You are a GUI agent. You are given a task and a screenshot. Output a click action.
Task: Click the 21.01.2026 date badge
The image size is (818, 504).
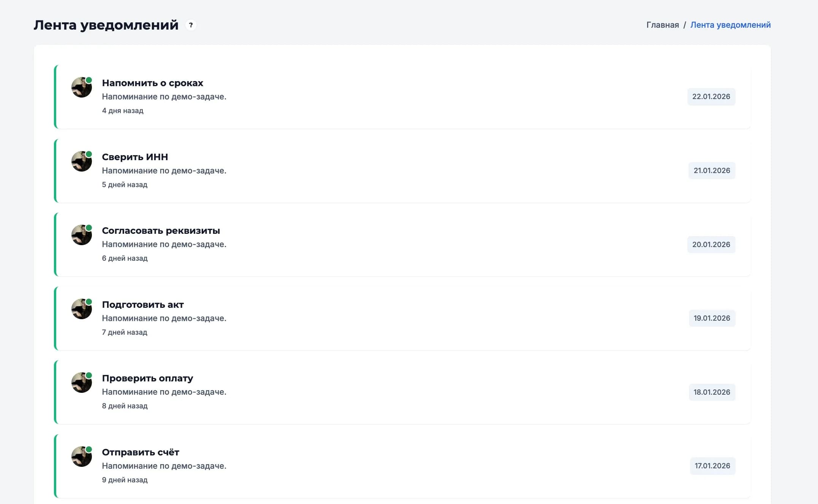click(x=712, y=171)
